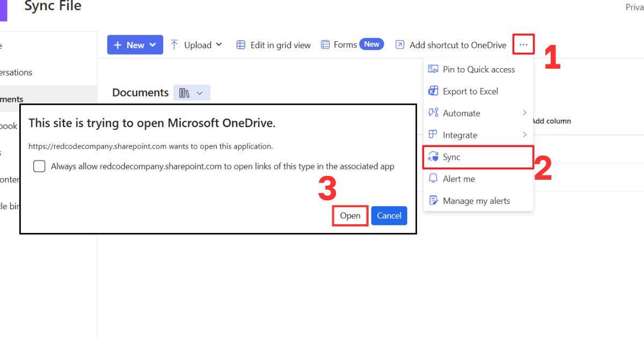
Task: Open the more options ellipsis menu
Action: click(x=523, y=45)
